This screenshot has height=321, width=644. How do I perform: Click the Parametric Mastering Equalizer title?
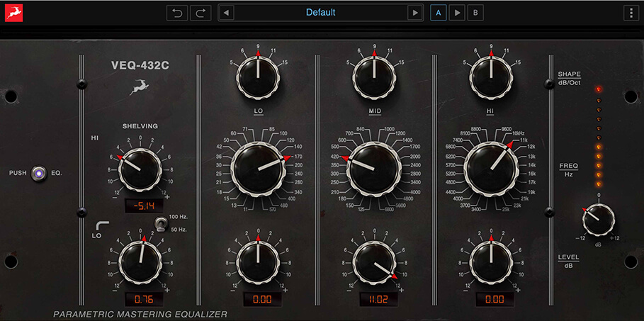click(140, 315)
